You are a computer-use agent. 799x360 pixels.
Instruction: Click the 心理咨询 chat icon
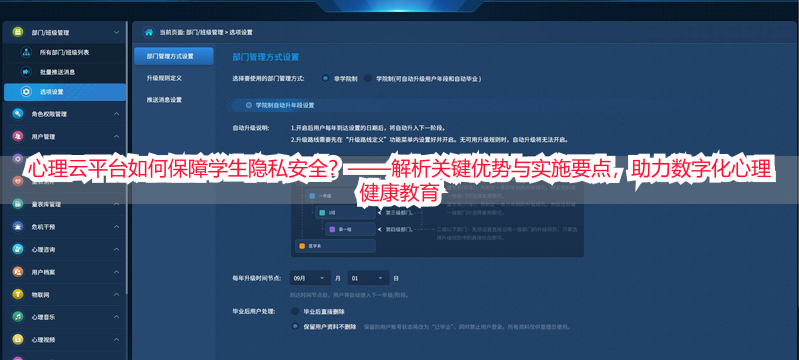click(x=18, y=249)
